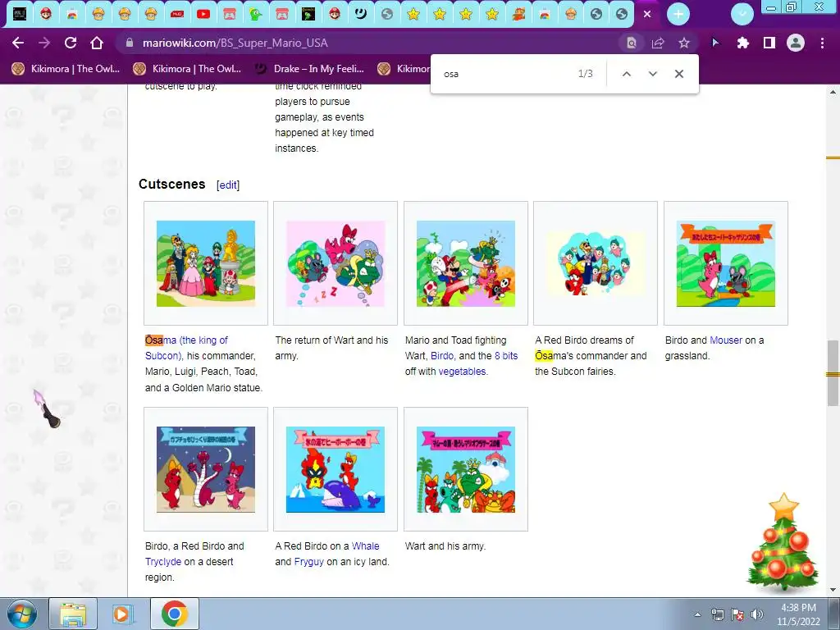The image size is (840, 630).
Task: View site information via the lock icon
Action: (x=129, y=43)
